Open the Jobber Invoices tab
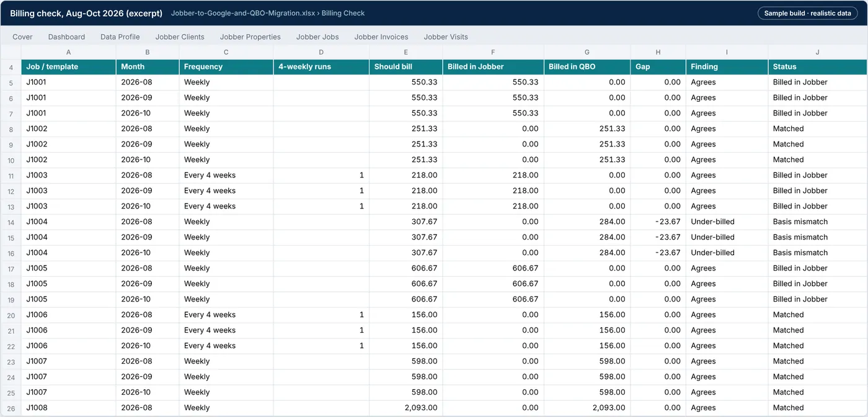 point(381,37)
